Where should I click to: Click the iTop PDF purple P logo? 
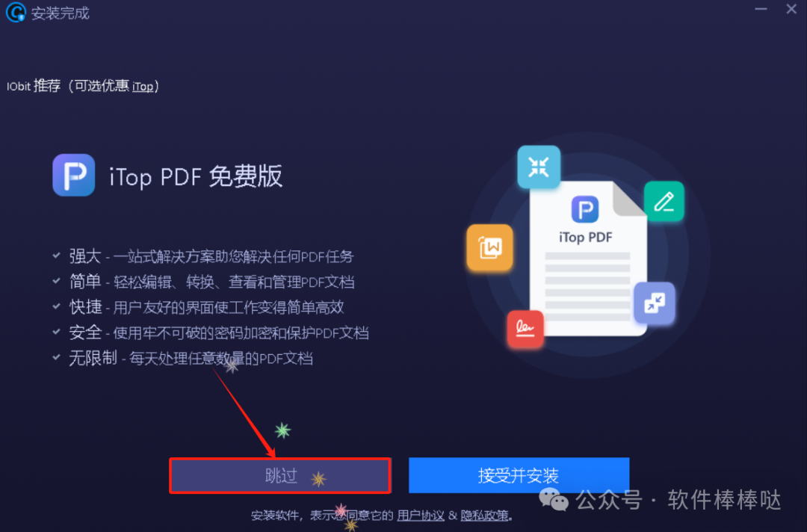click(x=73, y=175)
